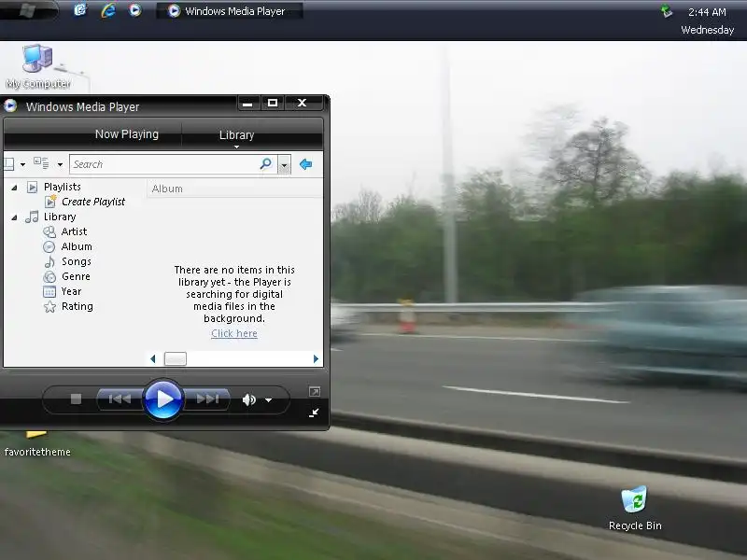Select the My Computer desktop icon

[38, 66]
